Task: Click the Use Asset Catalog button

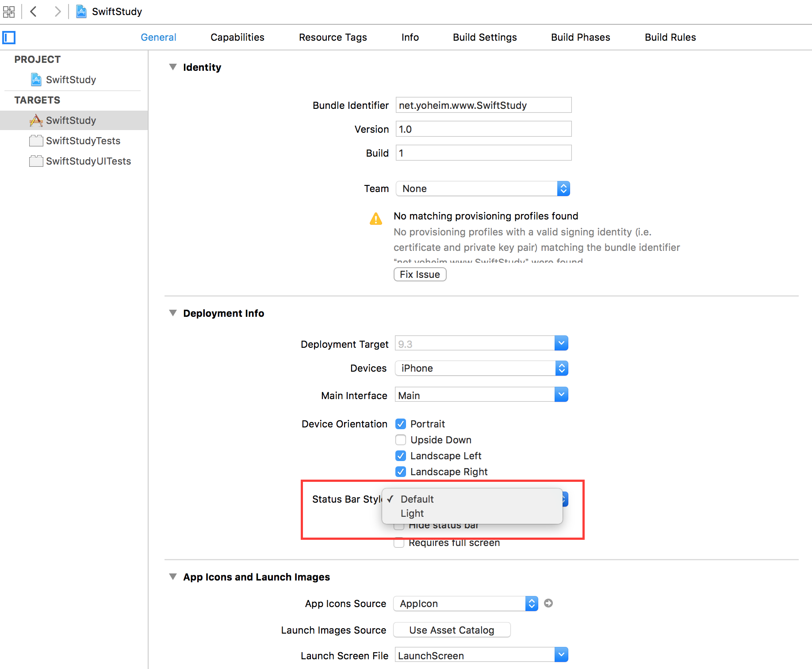Action: (452, 630)
